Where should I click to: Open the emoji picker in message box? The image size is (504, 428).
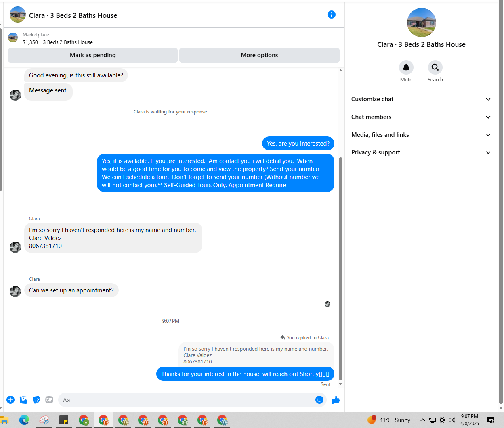click(x=319, y=400)
